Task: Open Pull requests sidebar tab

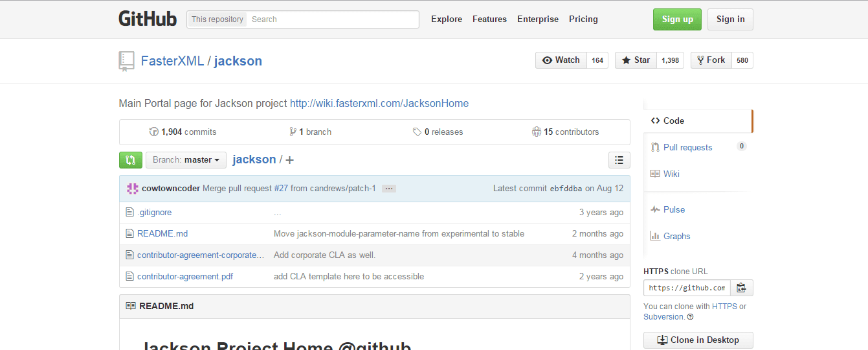Action: click(698, 147)
